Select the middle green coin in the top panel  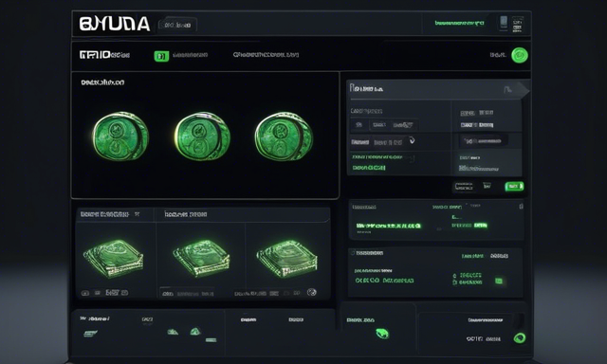[x=202, y=136]
